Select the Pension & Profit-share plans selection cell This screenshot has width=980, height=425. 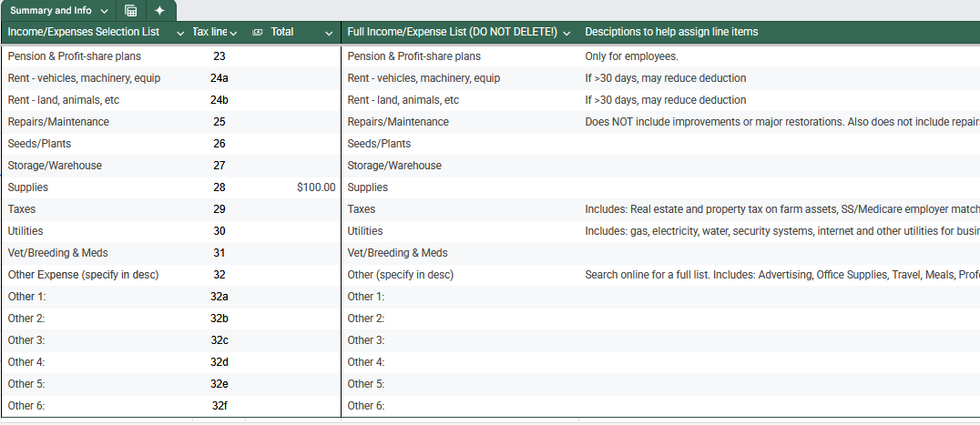click(74, 56)
